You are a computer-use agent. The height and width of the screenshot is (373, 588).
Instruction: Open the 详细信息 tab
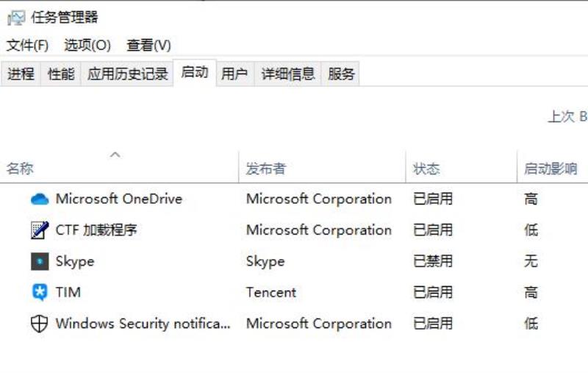click(x=288, y=74)
